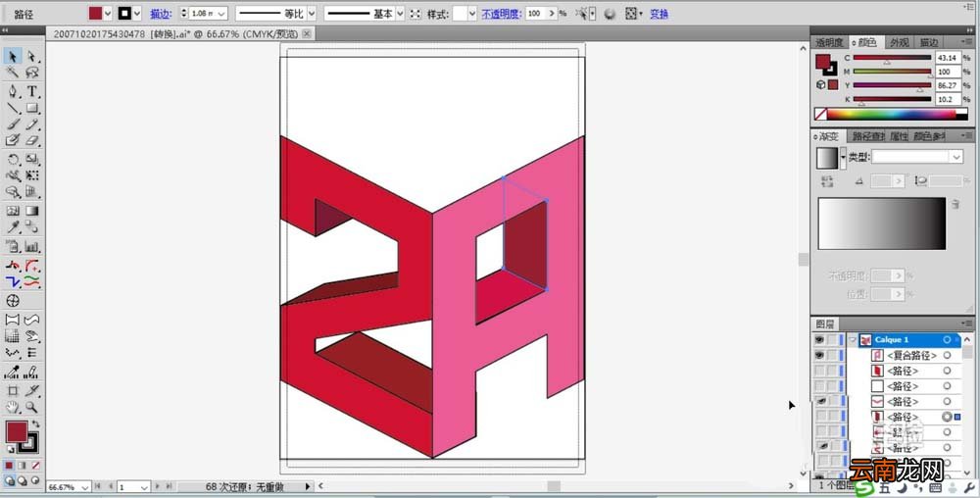The width and height of the screenshot is (980, 498).
Task: Select the Hand tool
Action: point(13,408)
